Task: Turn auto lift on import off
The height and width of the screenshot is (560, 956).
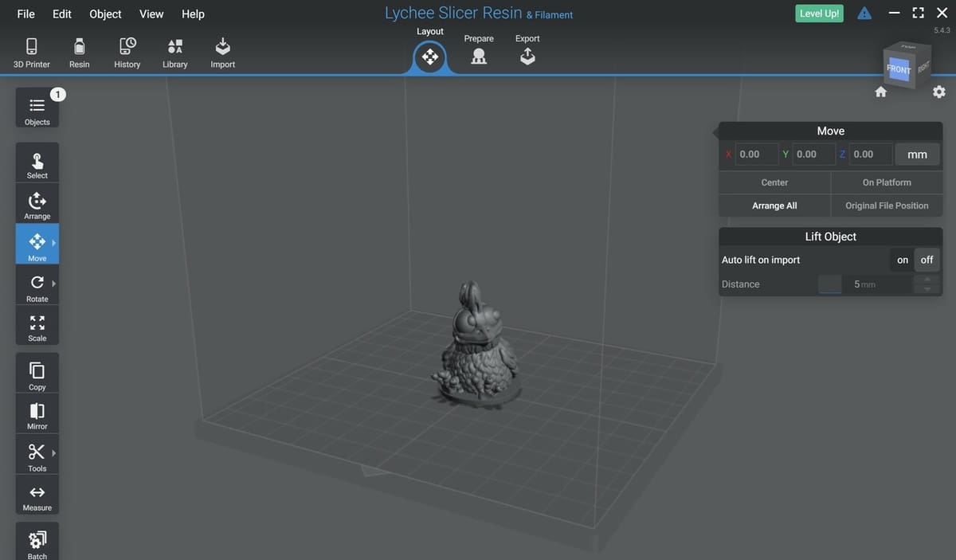Action: (927, 260)
